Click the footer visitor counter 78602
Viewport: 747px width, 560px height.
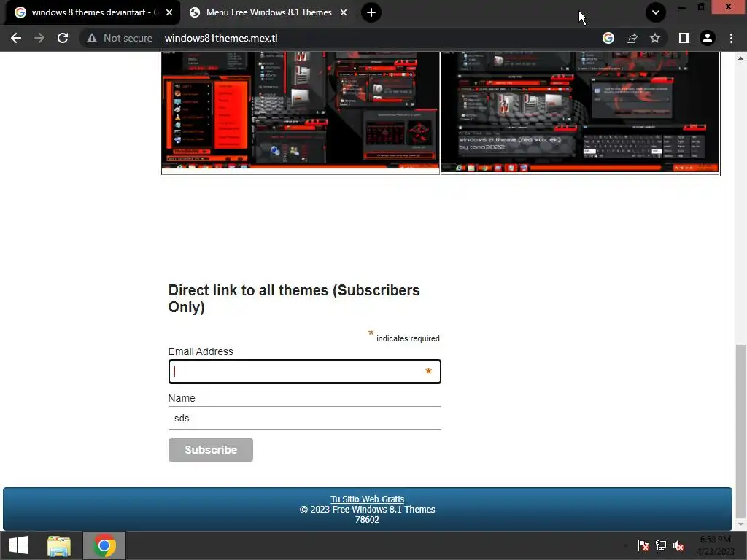click(368, 520)
